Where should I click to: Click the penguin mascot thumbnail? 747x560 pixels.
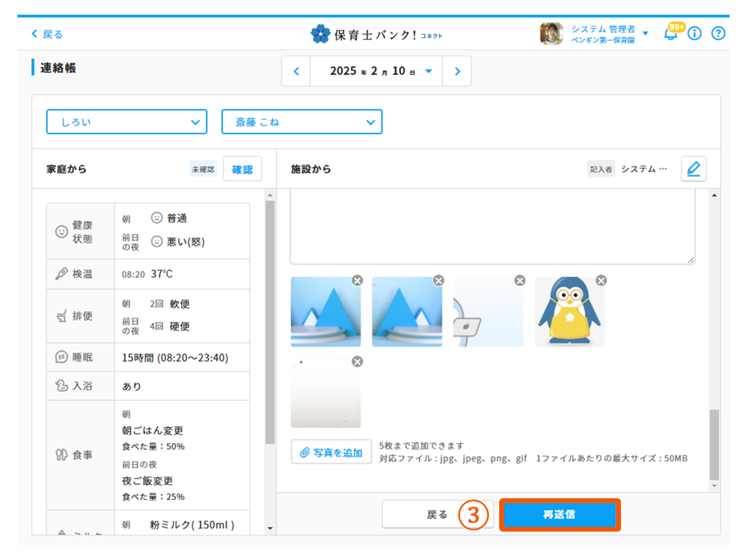pyautogui.click(x=569, y=312)
